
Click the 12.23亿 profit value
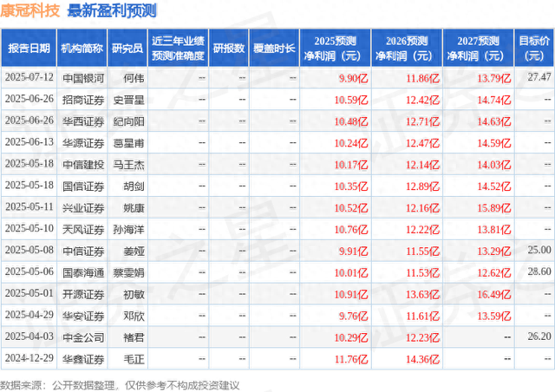[x=422, y=338]
